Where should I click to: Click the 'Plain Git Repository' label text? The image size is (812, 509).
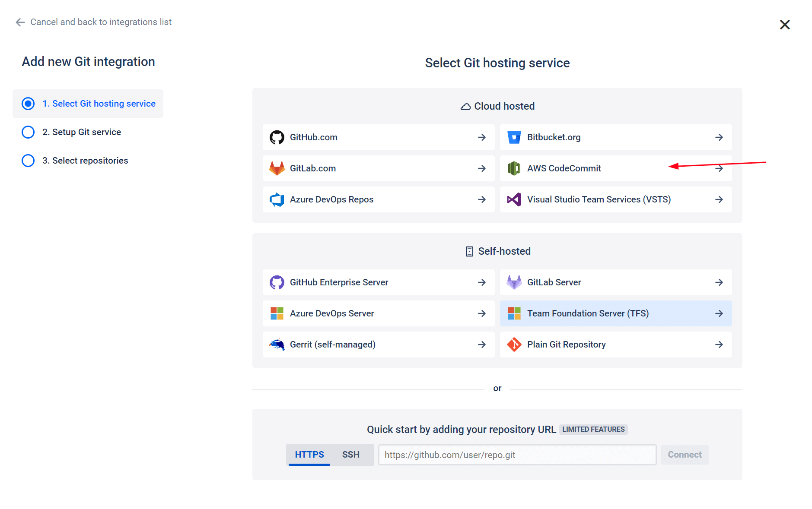click(x=567, y=345)
